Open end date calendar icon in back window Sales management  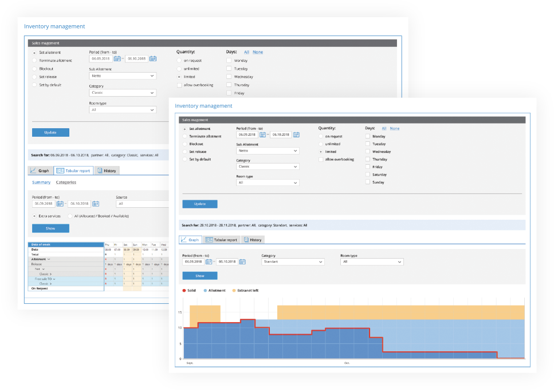153,58
